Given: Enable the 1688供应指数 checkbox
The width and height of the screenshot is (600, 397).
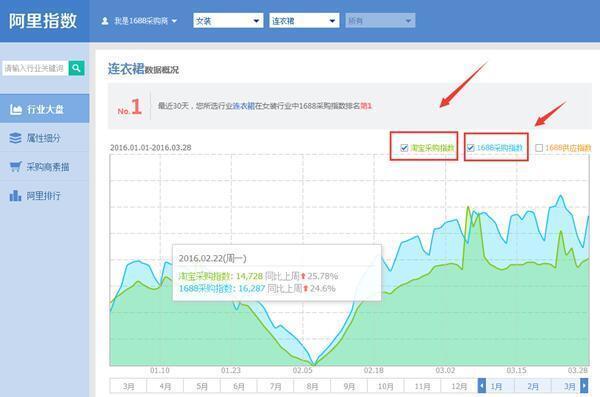Looking at the screenshot, I should coord(539,148).
